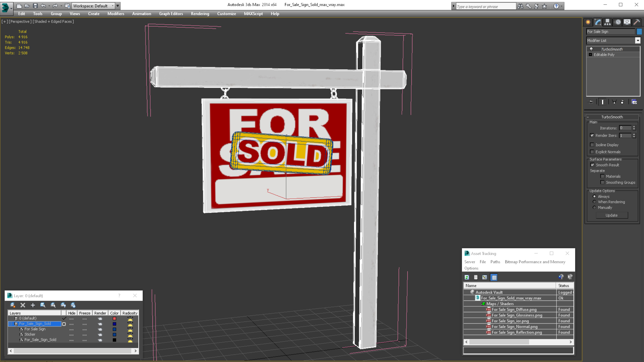Click the [+] viewport menu label
644x362 pixels.
pyautogui.click(x=4, y=21)
